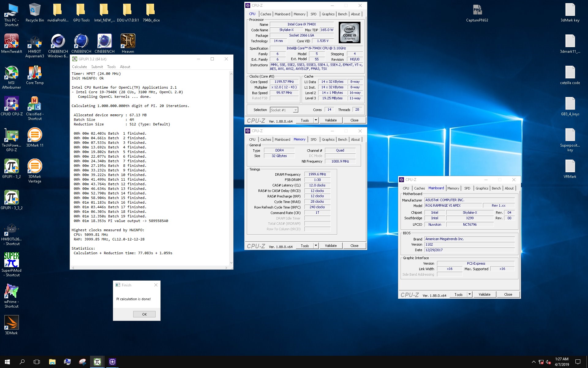
Task: Click GPUPI vertical scrollbar up arrow
Action: [231, 74]
